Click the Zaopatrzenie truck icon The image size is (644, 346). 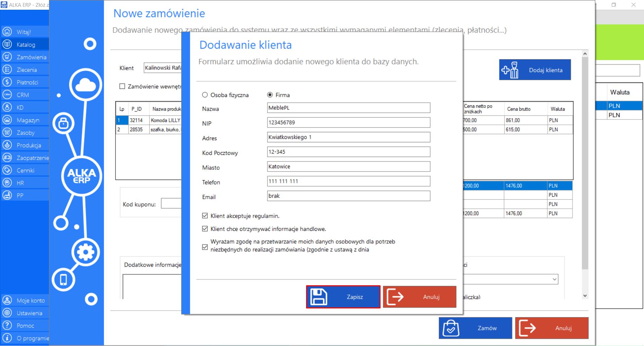tap(7, 158)
